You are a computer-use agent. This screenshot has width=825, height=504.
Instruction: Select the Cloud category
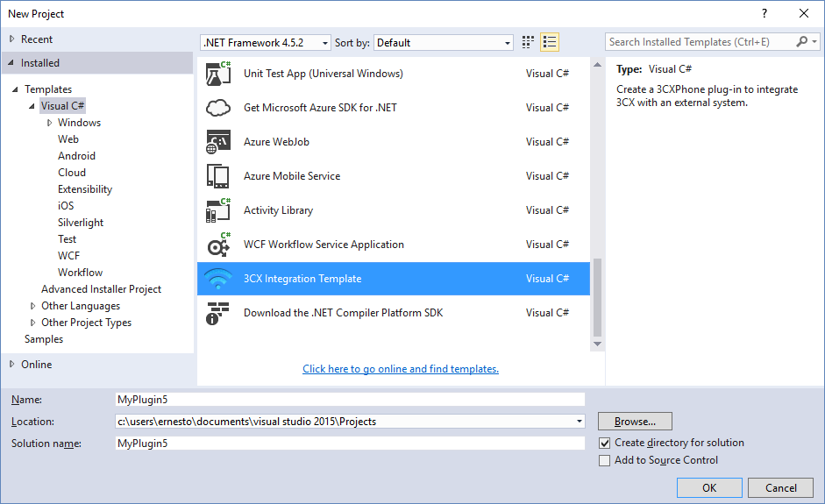[x=72, y=173]
